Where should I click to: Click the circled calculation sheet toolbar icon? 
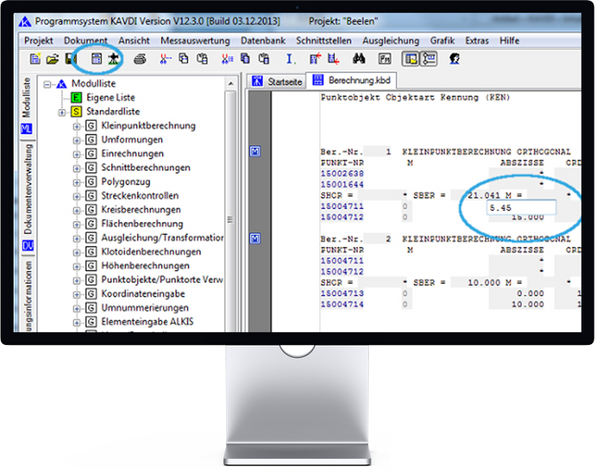(99, 60)
